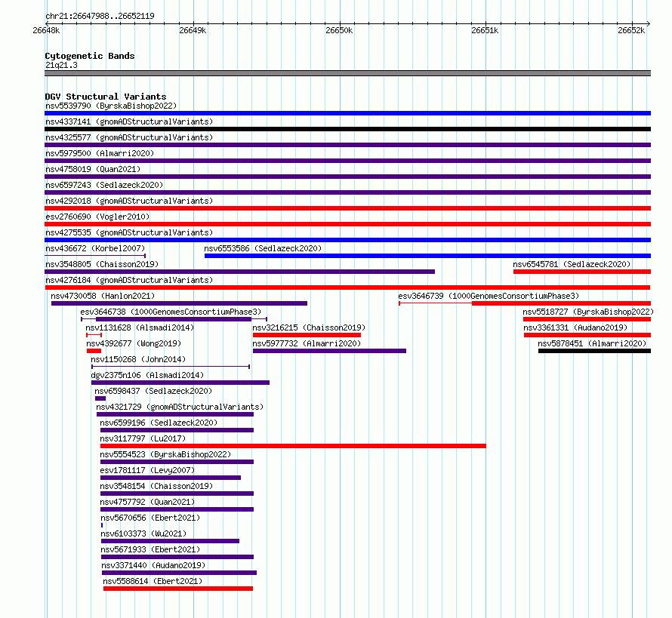This screenshot has width=672, height=618.
Task: Click the nsv4730058 (Hanlon2021) variant label
Action: (103, 296)
